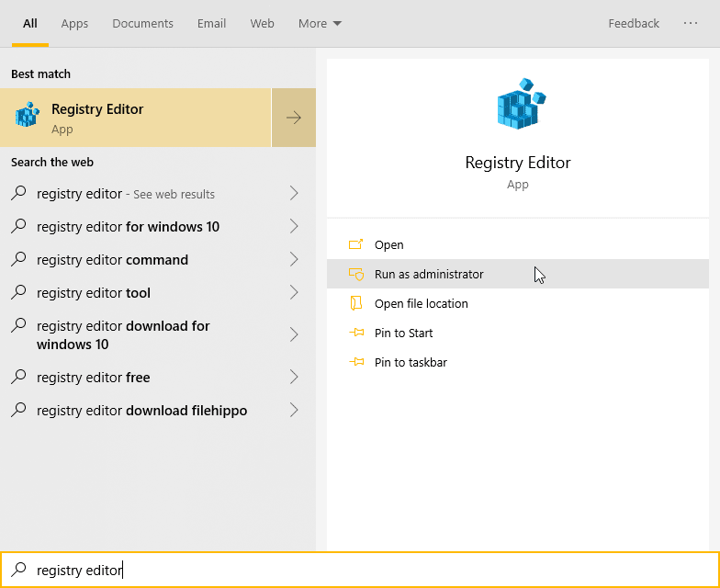Image resolution: width=720 pixels, height=588 pixels.
Task: Expand chevron for 'registry editor tool'
Action: [294, 292]
